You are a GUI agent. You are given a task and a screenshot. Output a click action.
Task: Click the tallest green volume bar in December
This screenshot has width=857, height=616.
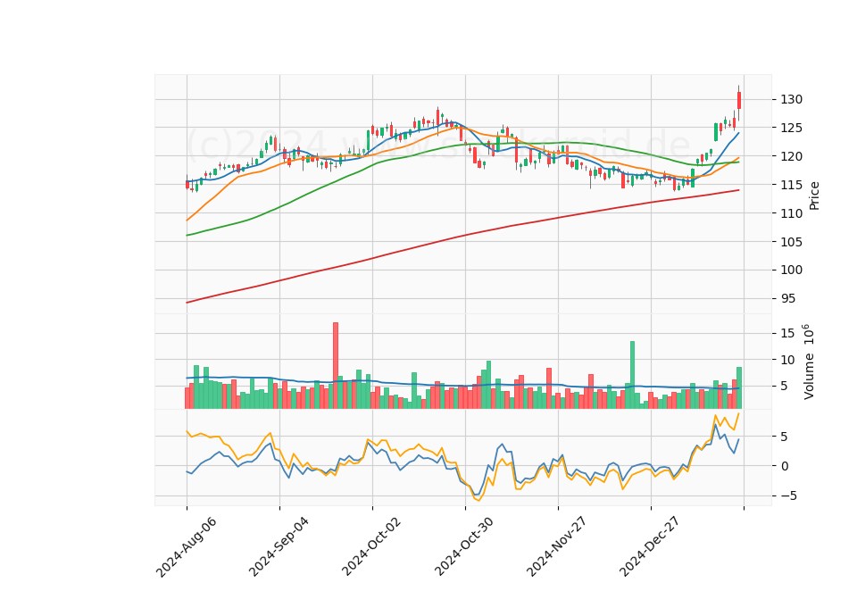632,375
